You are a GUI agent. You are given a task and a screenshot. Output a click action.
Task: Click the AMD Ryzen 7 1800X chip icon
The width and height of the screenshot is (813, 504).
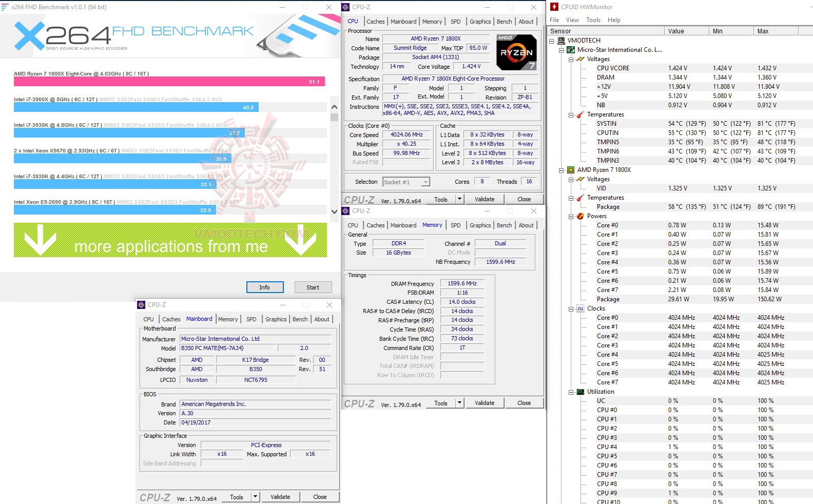tap(571, 170)
